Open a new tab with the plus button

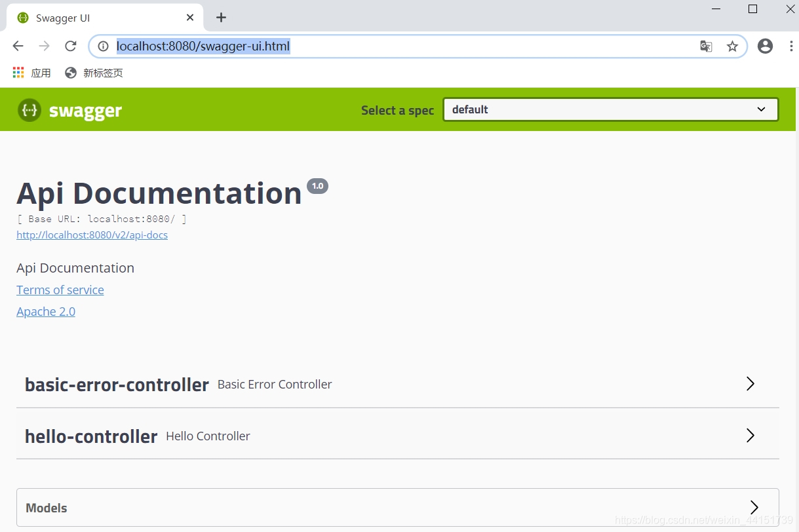(x=221, y=18)
